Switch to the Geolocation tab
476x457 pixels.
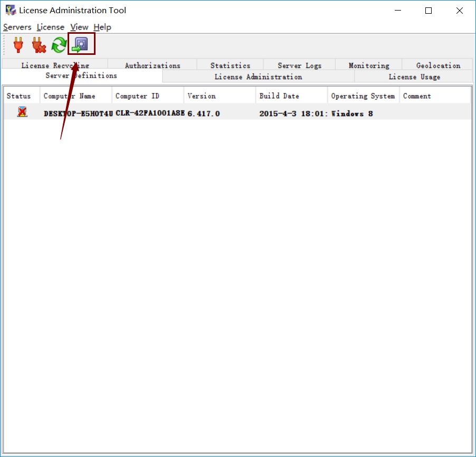coord(438,65)
